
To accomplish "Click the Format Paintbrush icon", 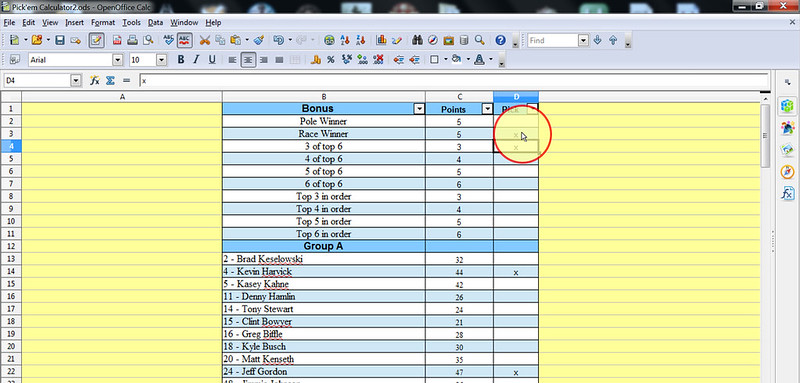I will 258,40.
